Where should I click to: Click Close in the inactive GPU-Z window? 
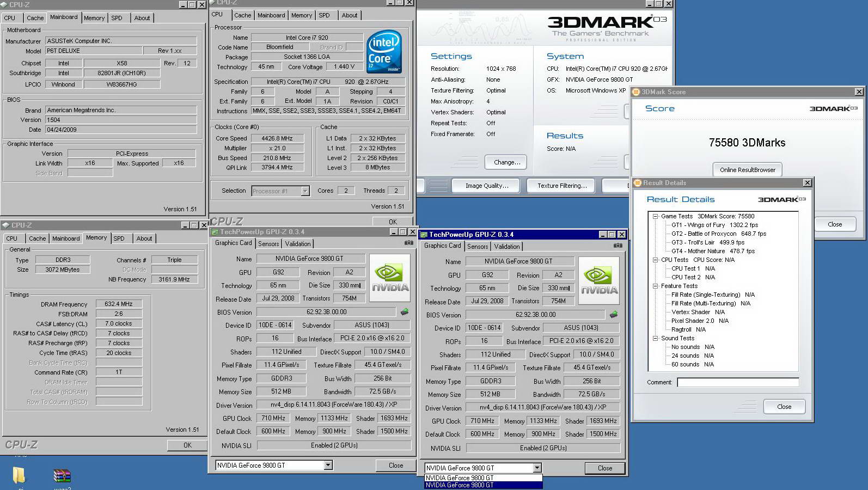point(396,465)
